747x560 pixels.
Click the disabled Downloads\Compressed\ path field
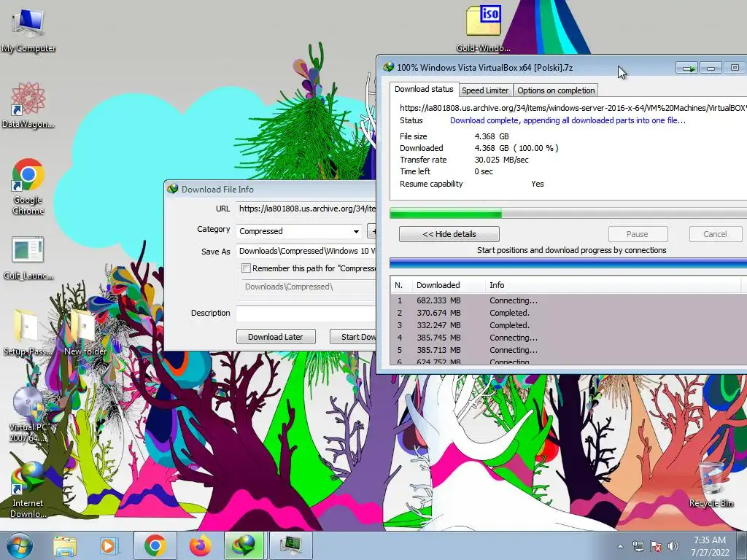click(x=309, y=287)
